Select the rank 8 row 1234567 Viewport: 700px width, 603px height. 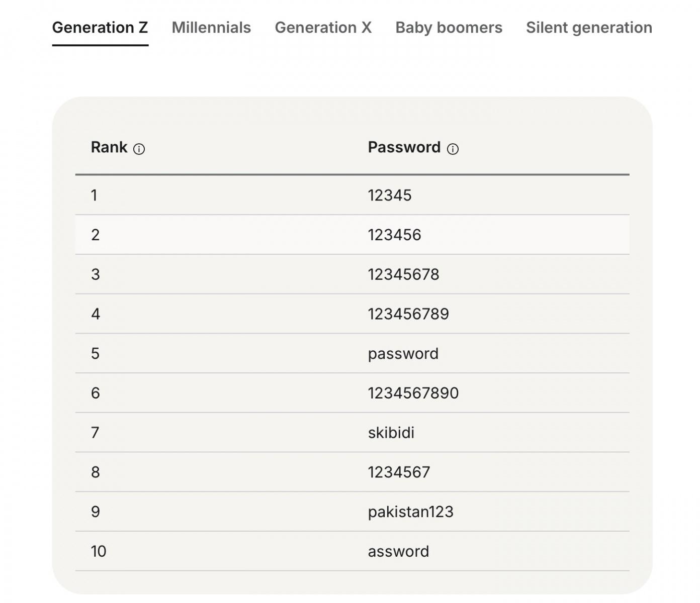click(399, 472)
